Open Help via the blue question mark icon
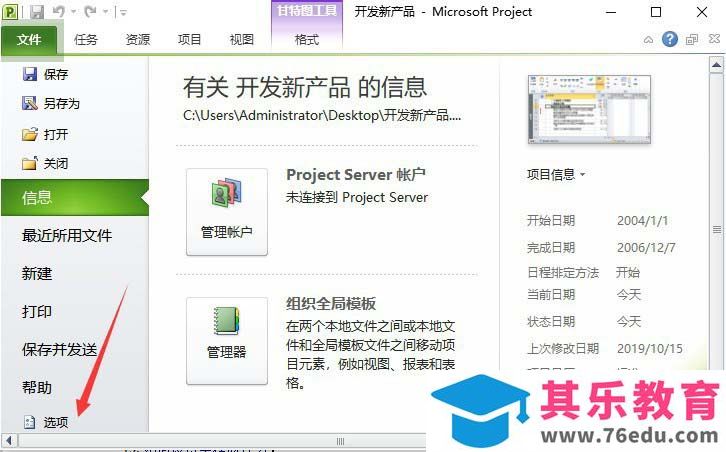This screenshot has width=726, height=452. 670,39
